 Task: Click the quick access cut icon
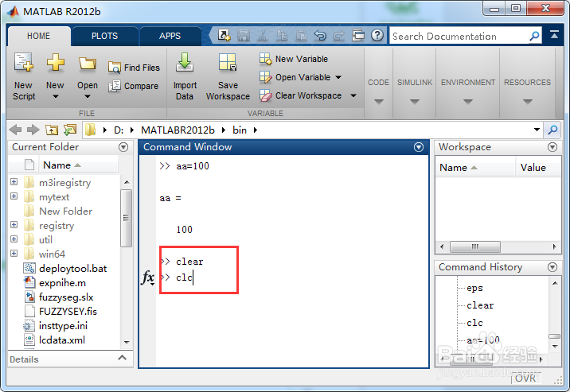(263, 36)
